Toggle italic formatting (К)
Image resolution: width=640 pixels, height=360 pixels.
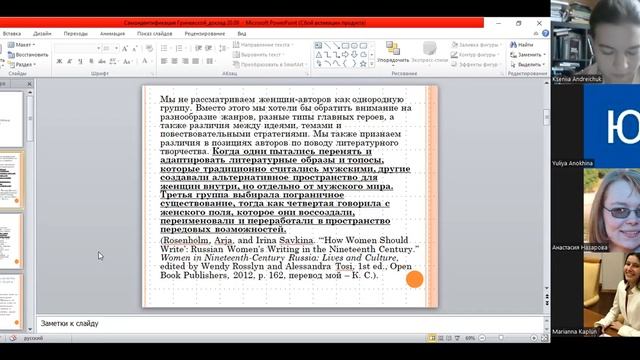pos(70,61)
